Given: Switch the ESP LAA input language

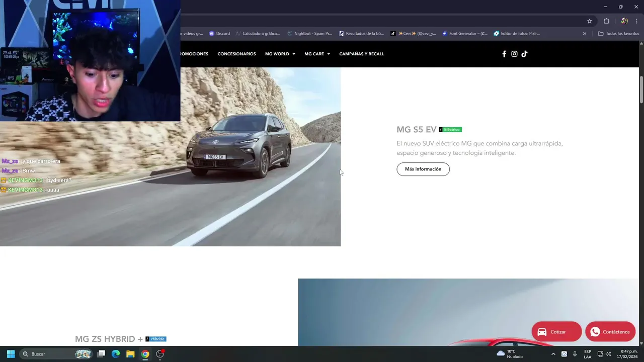Looking at the screenshot, I should coord(588,354).
